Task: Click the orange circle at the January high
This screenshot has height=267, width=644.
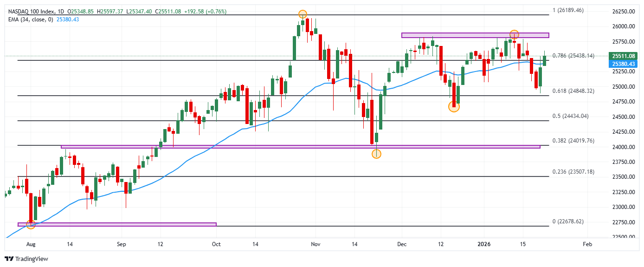Action: point(514,34)
